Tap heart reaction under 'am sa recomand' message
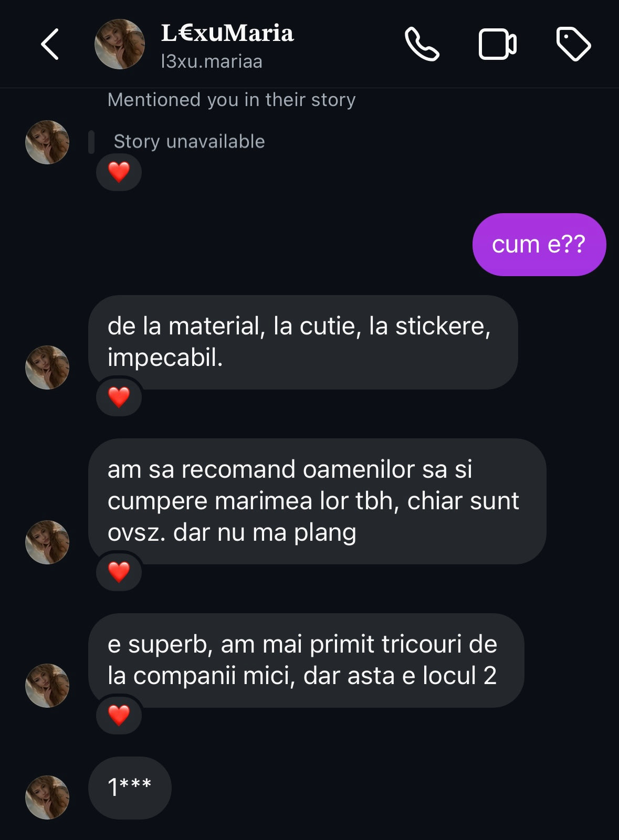Screen dimensions: 619x840 pos(119,572)
